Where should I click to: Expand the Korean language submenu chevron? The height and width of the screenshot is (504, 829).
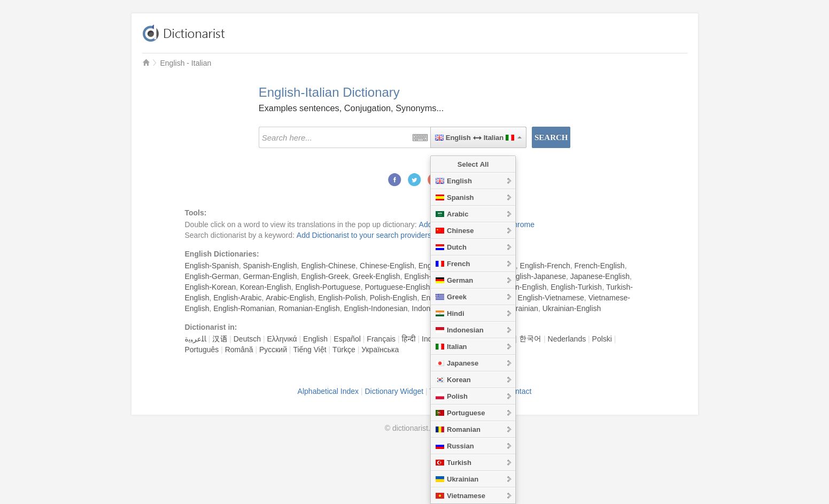509,379
